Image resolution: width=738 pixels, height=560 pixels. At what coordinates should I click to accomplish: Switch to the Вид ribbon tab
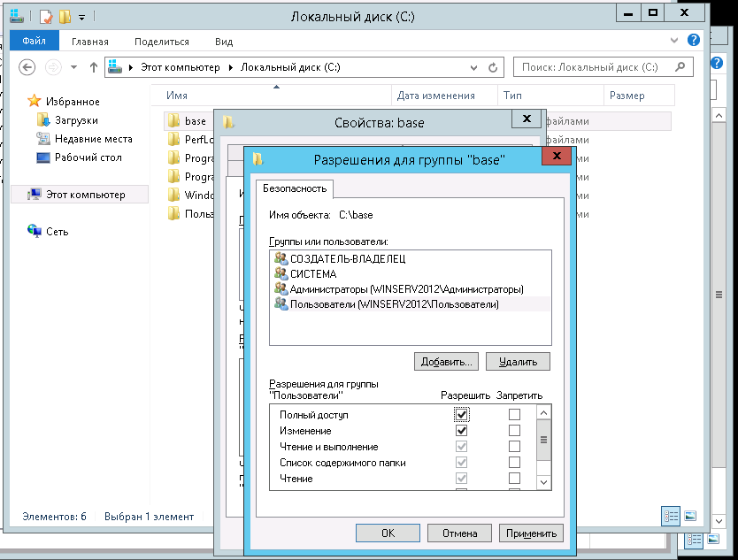[224, 42]
